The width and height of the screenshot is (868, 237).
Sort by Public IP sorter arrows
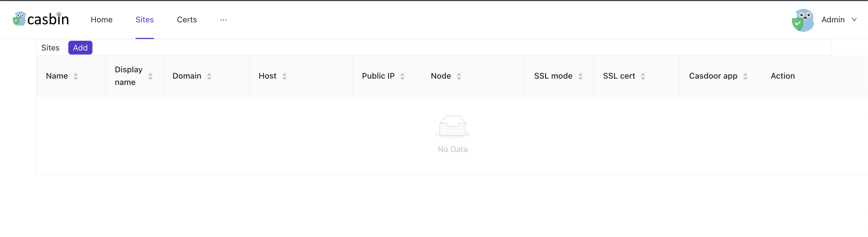coord(402,76)
